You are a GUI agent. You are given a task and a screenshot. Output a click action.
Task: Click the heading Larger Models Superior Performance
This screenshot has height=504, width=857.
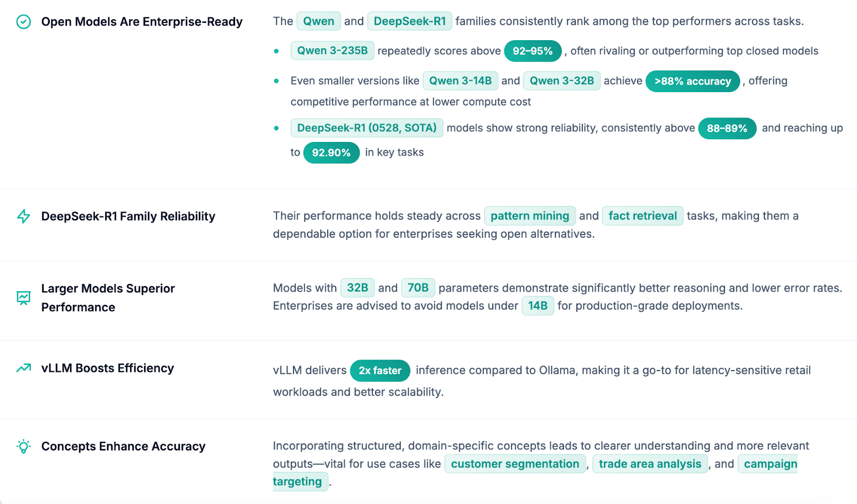tap(108, 298)
